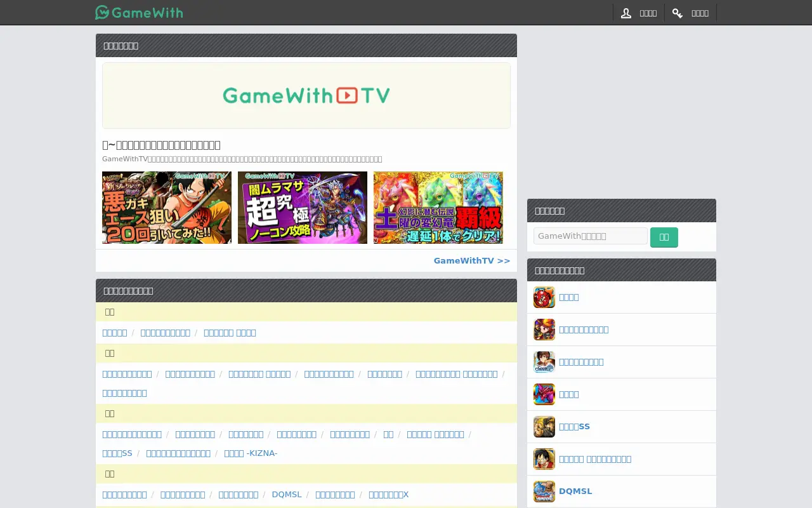This screenshot has height=508, width=812.
Task: Open the sidebar link ending in 'SS'
Action: click(x=574, y=427)
